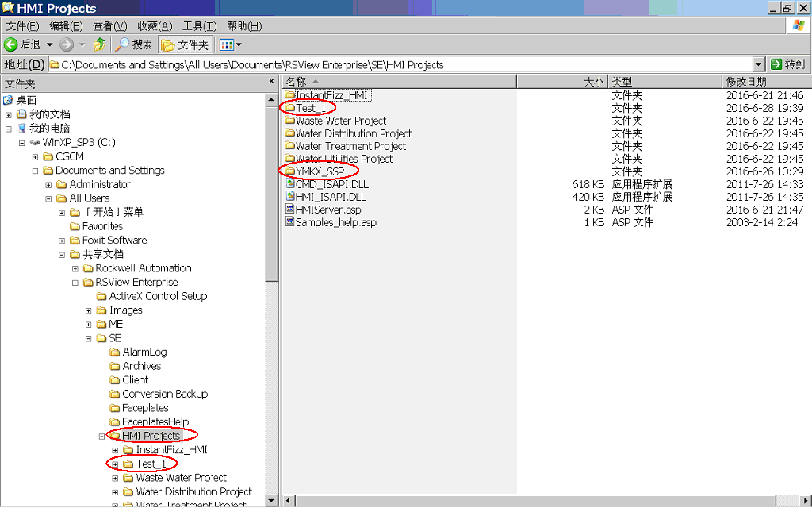Open the address bar dropdown arrow

[x=758, y=64]
